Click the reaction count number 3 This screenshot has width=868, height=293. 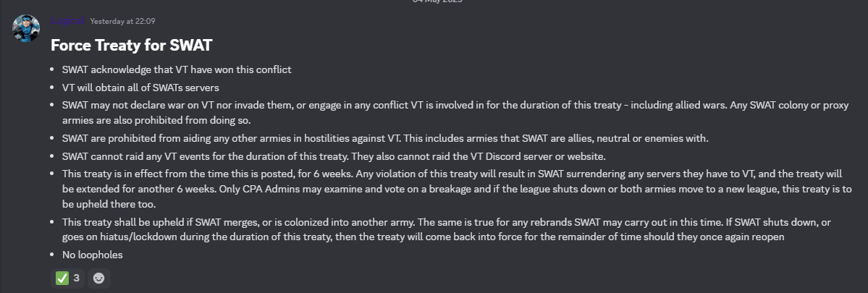click(77, 278)
